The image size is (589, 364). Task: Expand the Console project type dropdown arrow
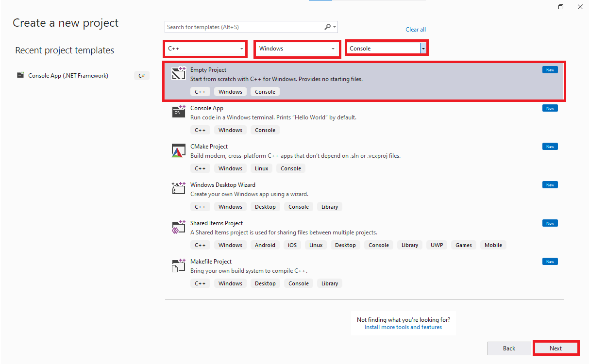[423, 49]
